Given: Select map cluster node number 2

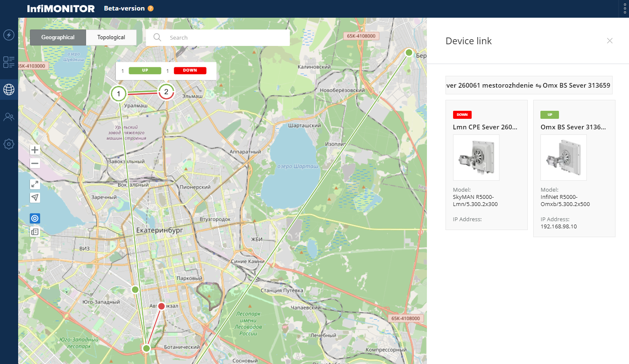Looking at the screenshot, I should (166, 91).
